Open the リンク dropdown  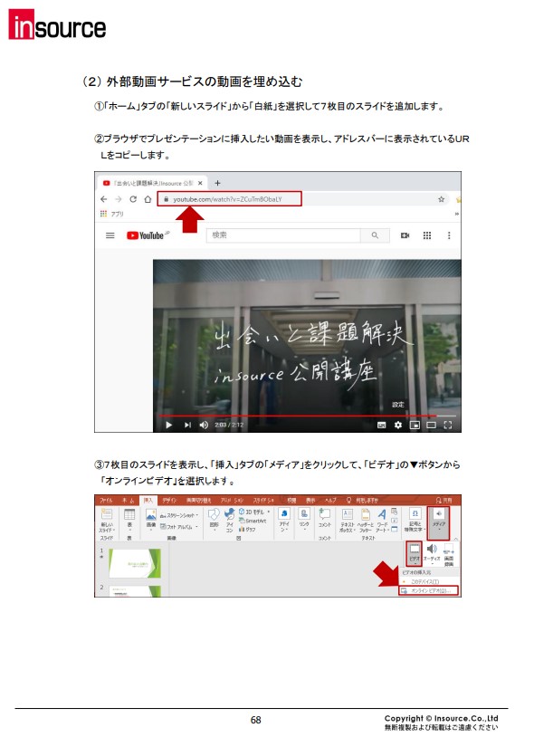pos(304,520)
